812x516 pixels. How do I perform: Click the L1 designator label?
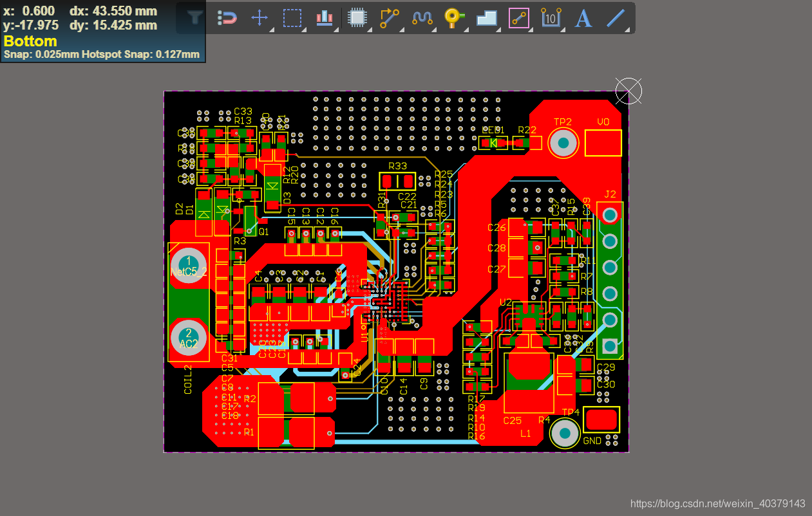525,434
